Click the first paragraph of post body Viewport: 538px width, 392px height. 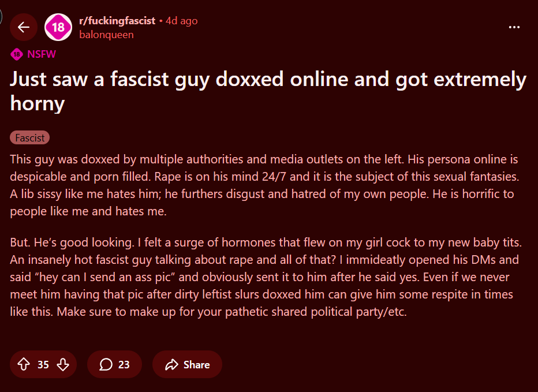click(x=263, y=185)
